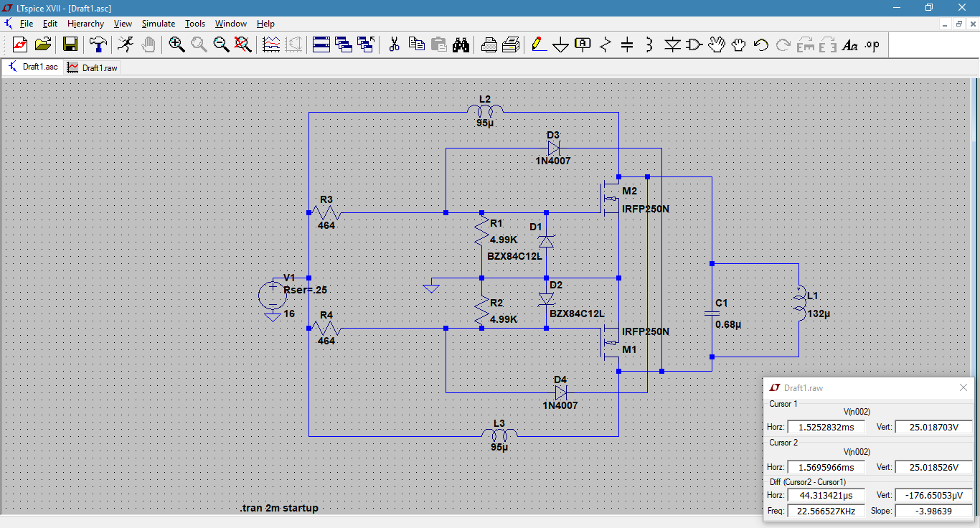Open the View menu
This screenshot has width=980, height=528.
click(123, 24)
